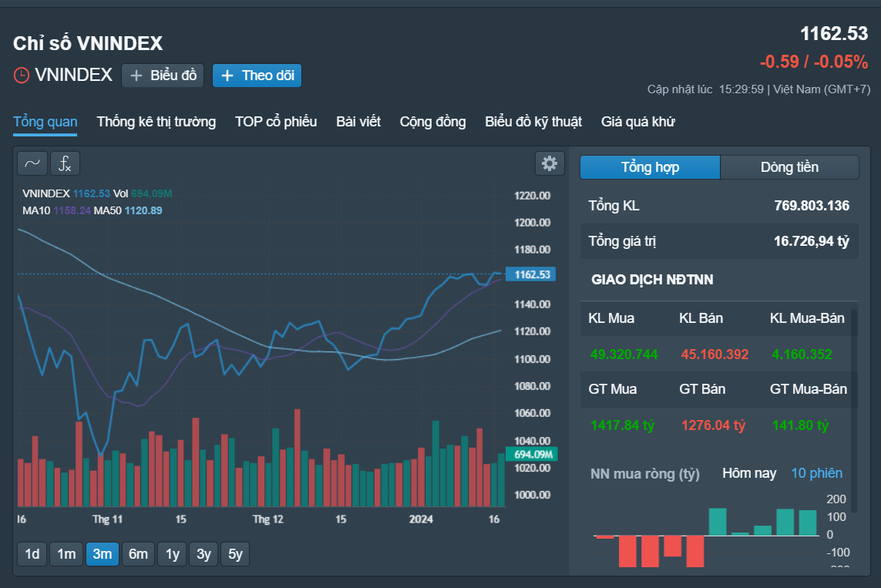Open the Giá quá khứ tab
This screenshot has width=881, height=588.
coord(637,122)
